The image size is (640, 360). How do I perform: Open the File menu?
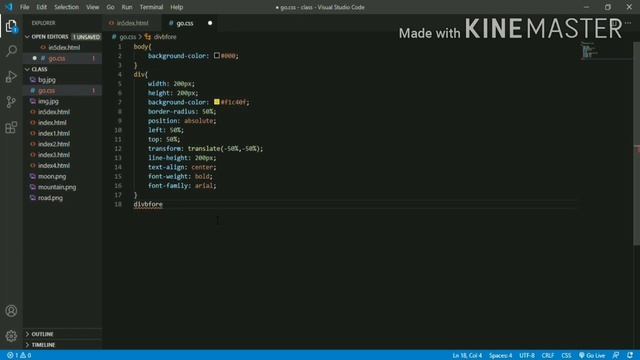(x=24, y=7)
